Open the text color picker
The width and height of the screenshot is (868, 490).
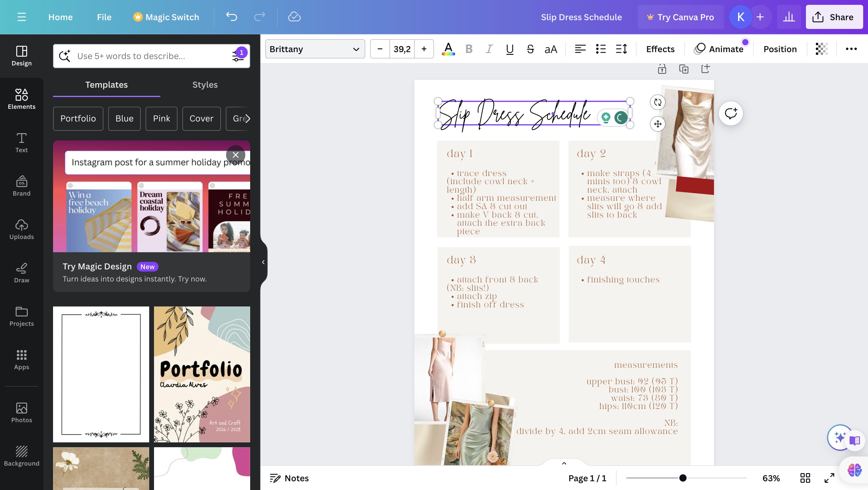click(448, 49)
